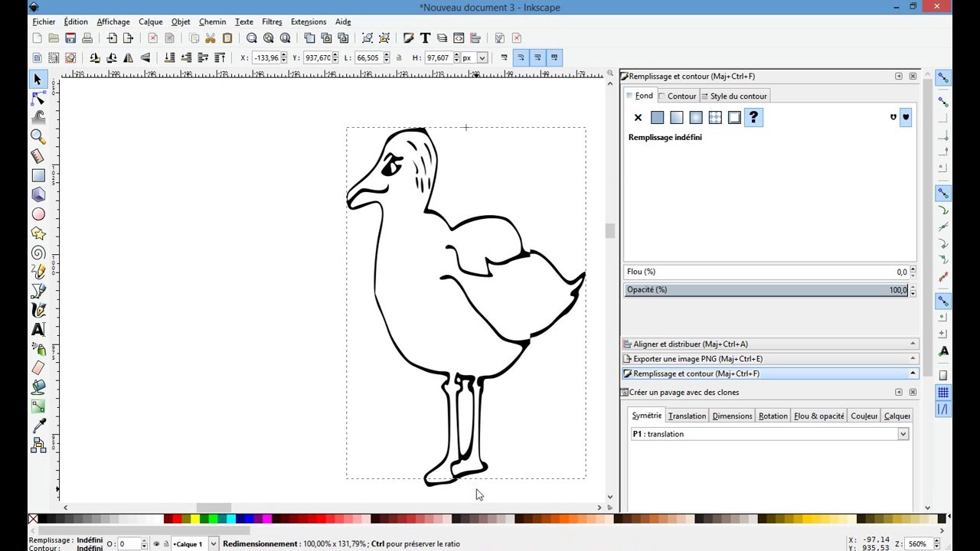Viewport: 980px width, 551px height.
Task: Select the 3D box tool
Action: [x=38, y=194]
